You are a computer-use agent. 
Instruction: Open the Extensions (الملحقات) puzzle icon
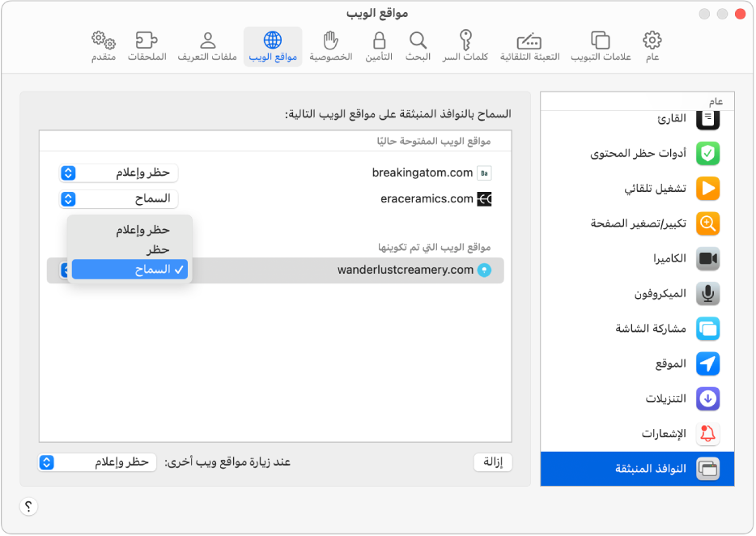point(147,40)
